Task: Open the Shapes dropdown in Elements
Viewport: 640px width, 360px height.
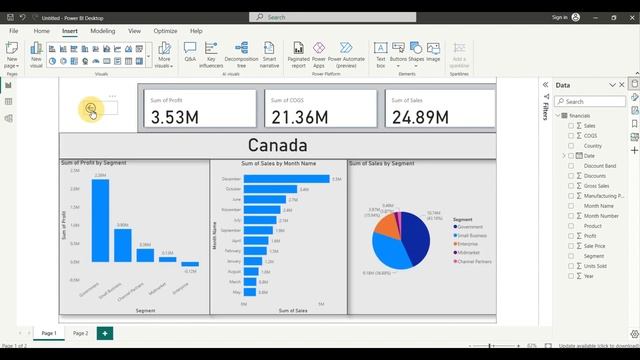Action: point(416,66)
